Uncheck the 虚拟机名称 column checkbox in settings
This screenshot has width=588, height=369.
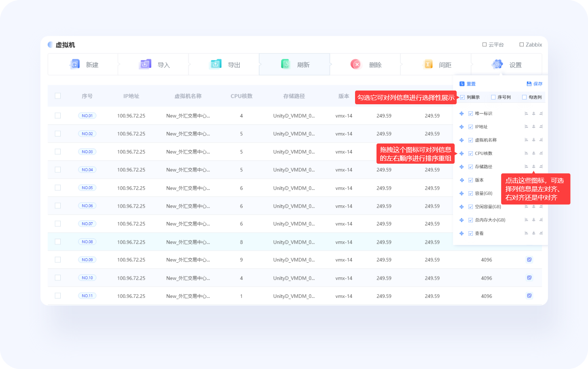click(x=470, y=140)
